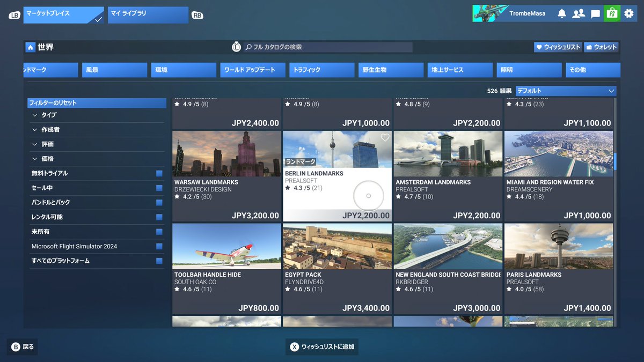Expand the タイプ filter section

pyautogui.click(x=97, y=115)
